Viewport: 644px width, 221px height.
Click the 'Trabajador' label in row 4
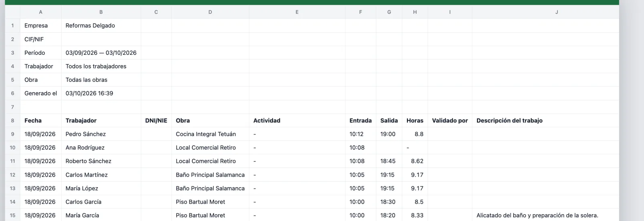click(x=41, y=66)
